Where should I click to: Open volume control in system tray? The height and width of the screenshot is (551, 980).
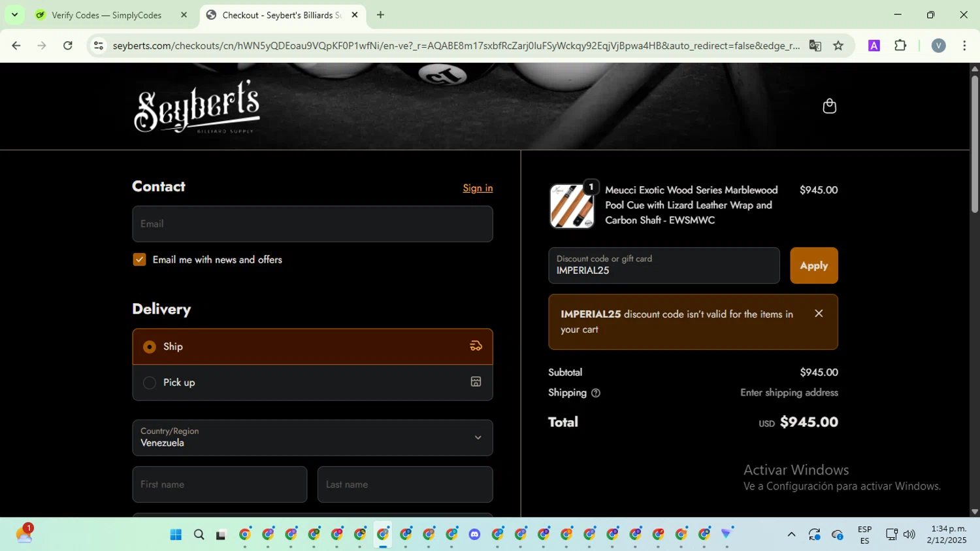pyautogui.click(x=909, y=535)
